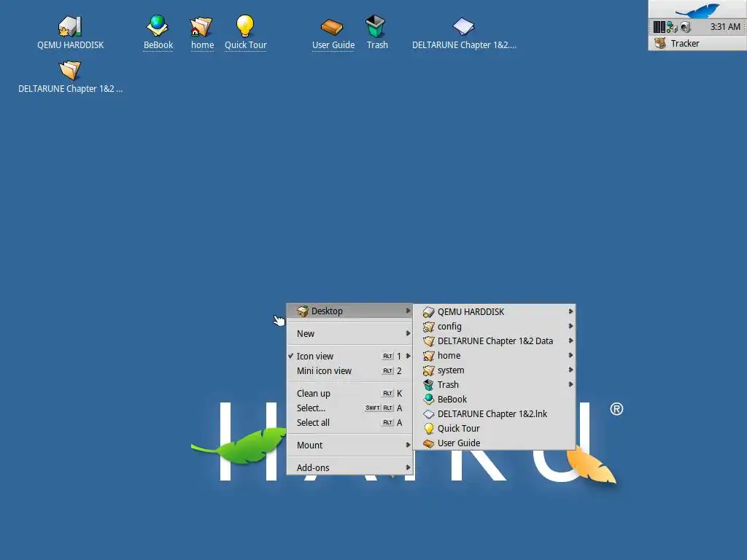This screenshot has width=747, height=560.
Task: Toggle the checked Icon view option
Action: 349,356
